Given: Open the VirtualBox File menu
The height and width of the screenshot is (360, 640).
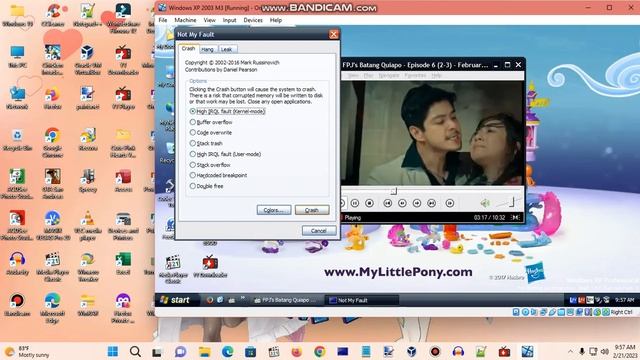Looking at the screenshot, I should (x=163, y=20).
